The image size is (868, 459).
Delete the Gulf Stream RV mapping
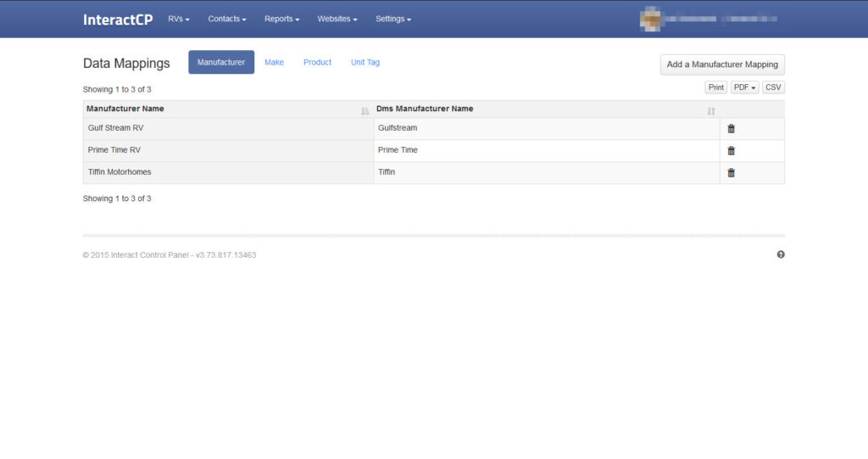click(x=731, y=129)
